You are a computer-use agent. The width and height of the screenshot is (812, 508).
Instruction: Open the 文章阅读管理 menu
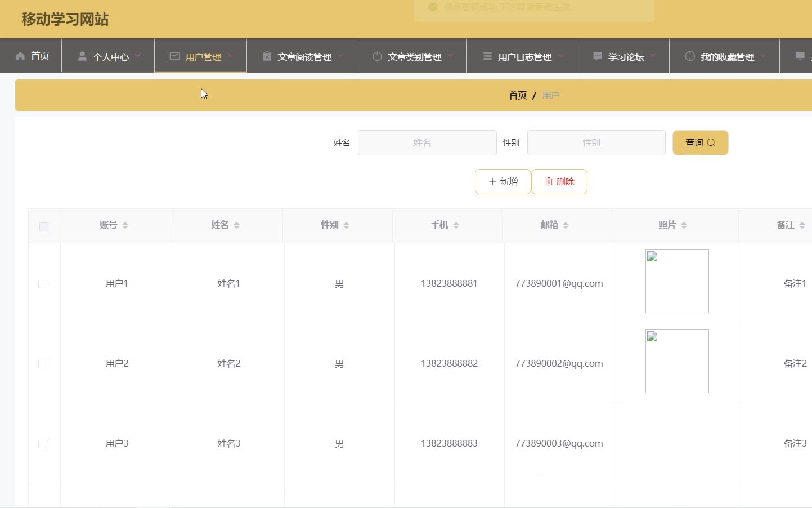pyautogui.click(x=302, y=56)
